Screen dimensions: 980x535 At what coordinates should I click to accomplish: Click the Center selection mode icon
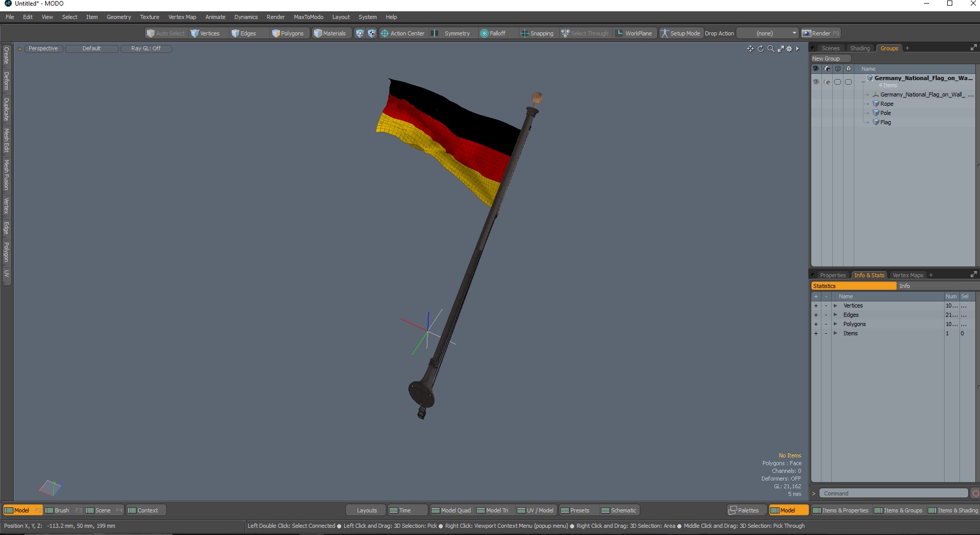(371, 33)
